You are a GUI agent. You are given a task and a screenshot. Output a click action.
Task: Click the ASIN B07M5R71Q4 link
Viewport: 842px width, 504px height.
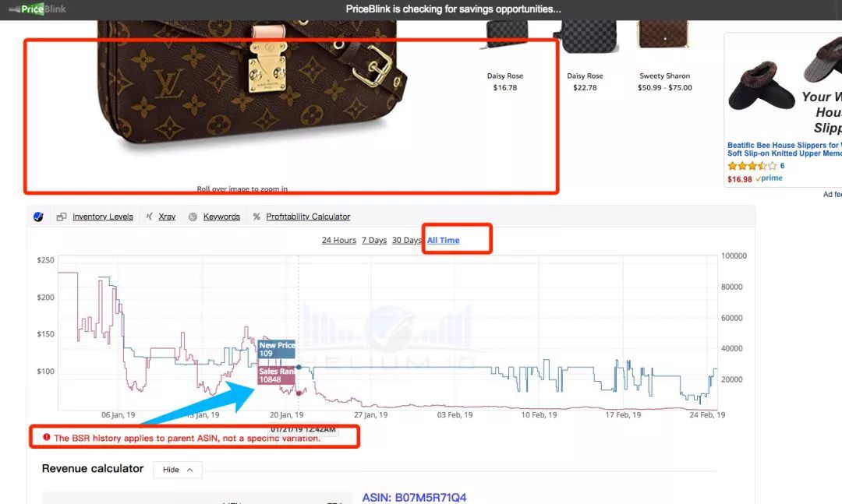414,497
